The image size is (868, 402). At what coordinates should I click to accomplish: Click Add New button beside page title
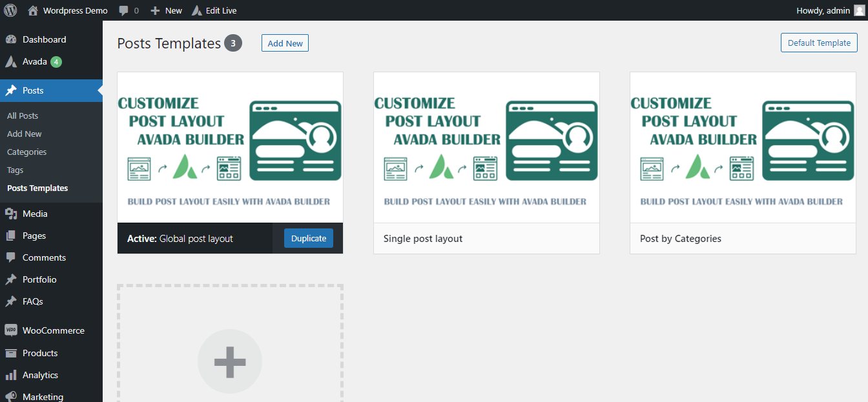(x=285, y=43)
